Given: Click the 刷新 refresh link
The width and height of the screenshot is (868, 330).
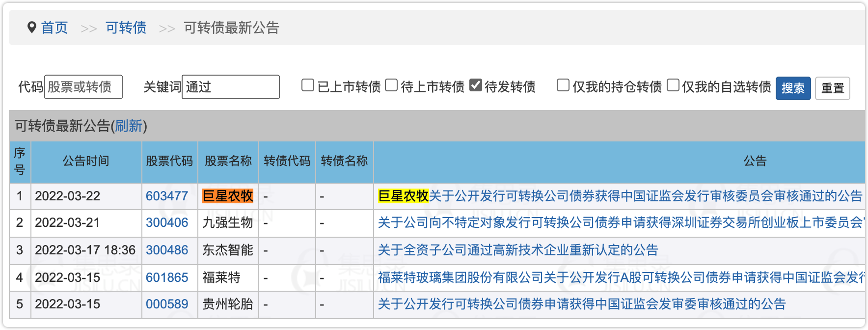Looking at the screenshot, I should pyautogui.click(x=129, y=126).
